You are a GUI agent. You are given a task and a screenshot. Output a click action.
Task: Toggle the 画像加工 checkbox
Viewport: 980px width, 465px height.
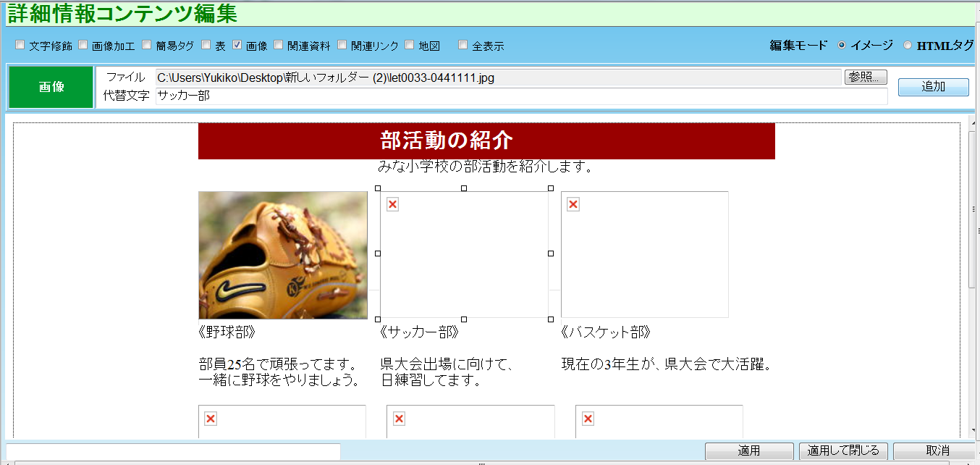pyautogui.click(x=83, y=45)
